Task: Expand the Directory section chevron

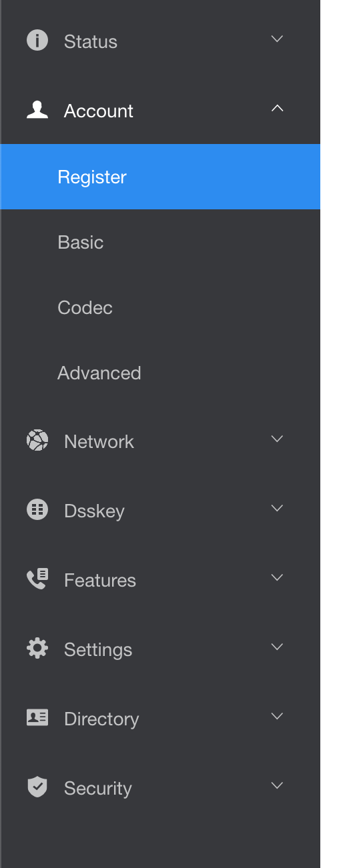Action: (x=278, y=716)
